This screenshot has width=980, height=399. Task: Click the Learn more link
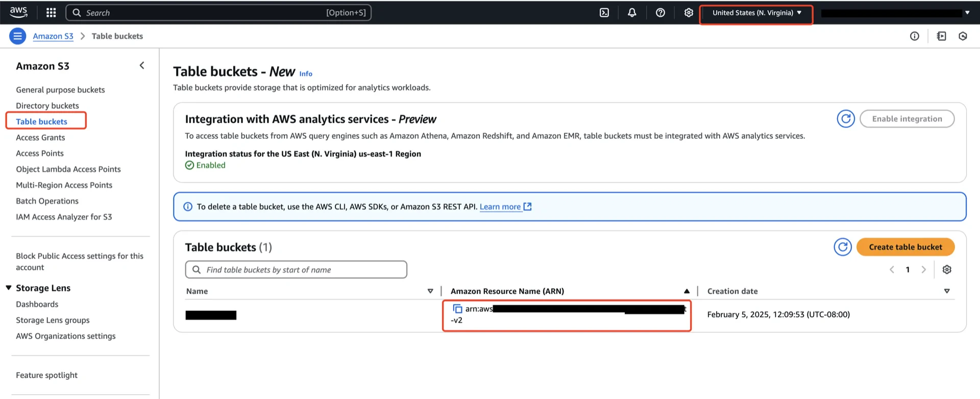point(500,206)
